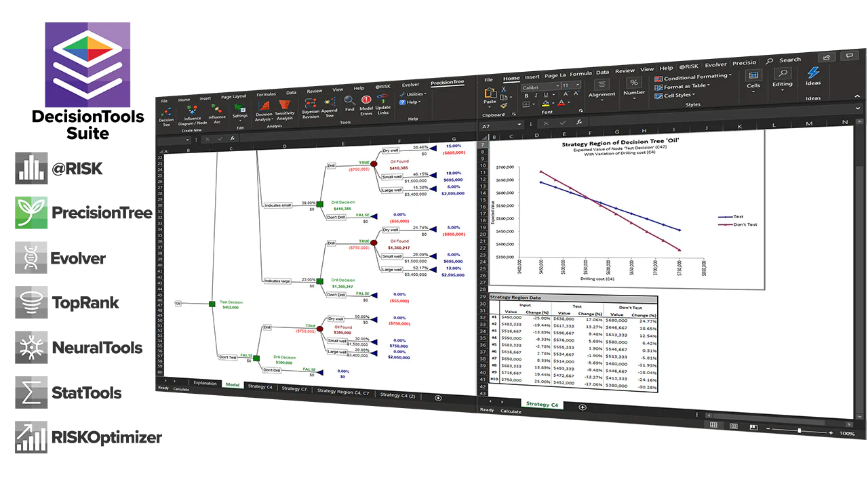Add a new sheet in right window

pos(583,407)
